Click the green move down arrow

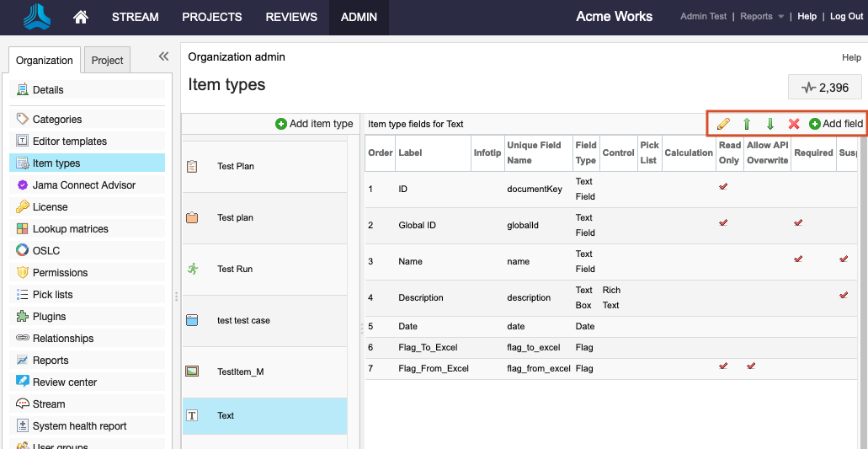click(x=770, y=124)
